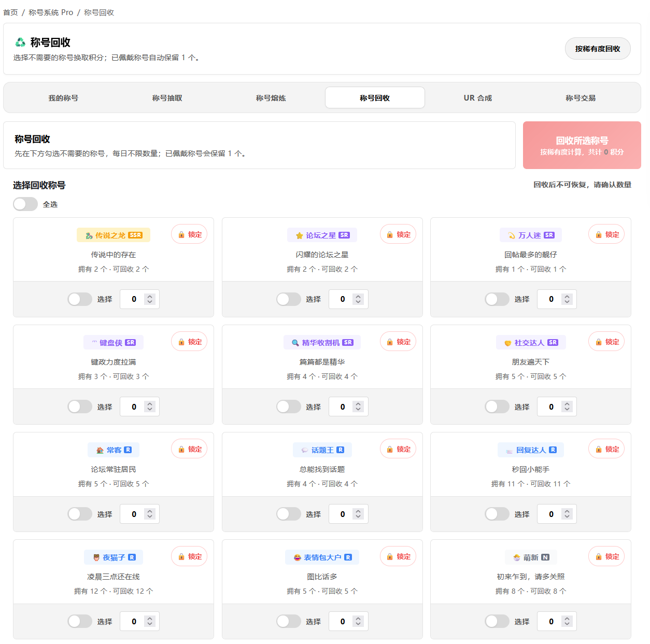Lock the 传说之龙 title

pyautogui.click(x=189, y=234)
